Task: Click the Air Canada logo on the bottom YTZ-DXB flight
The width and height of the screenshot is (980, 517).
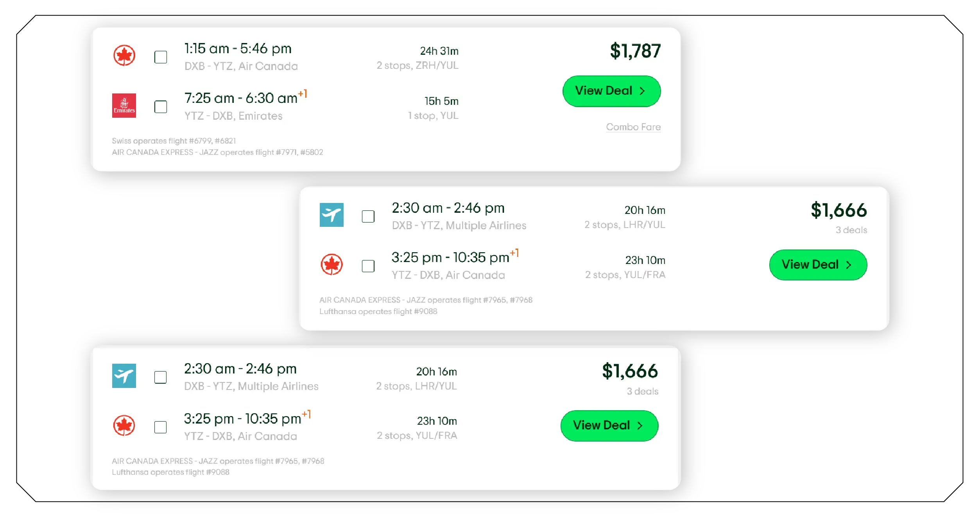Action: coord(124,426)
